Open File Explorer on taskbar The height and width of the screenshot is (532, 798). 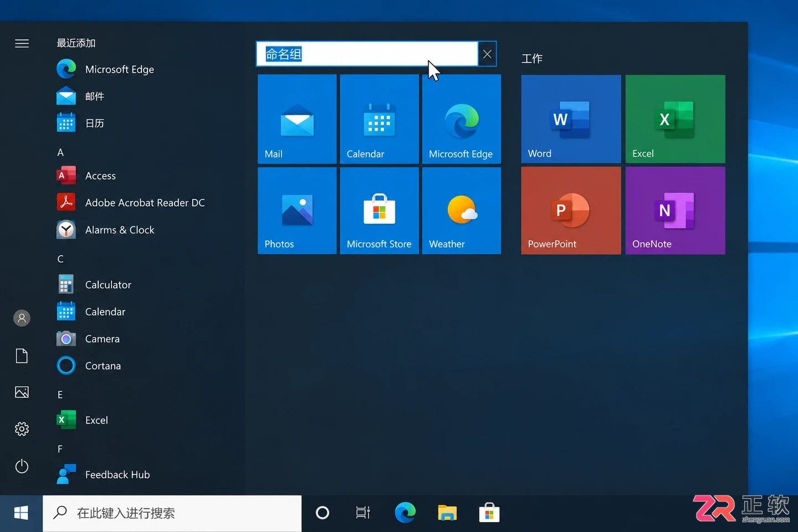447,513
